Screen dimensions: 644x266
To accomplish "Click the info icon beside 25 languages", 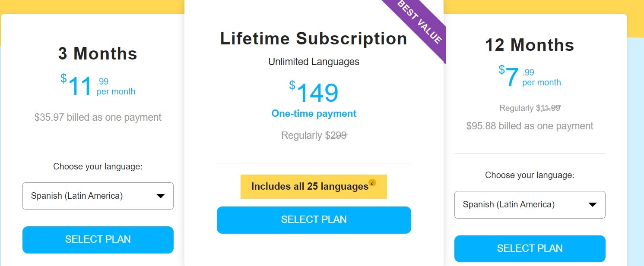I will tap(373, 183).
